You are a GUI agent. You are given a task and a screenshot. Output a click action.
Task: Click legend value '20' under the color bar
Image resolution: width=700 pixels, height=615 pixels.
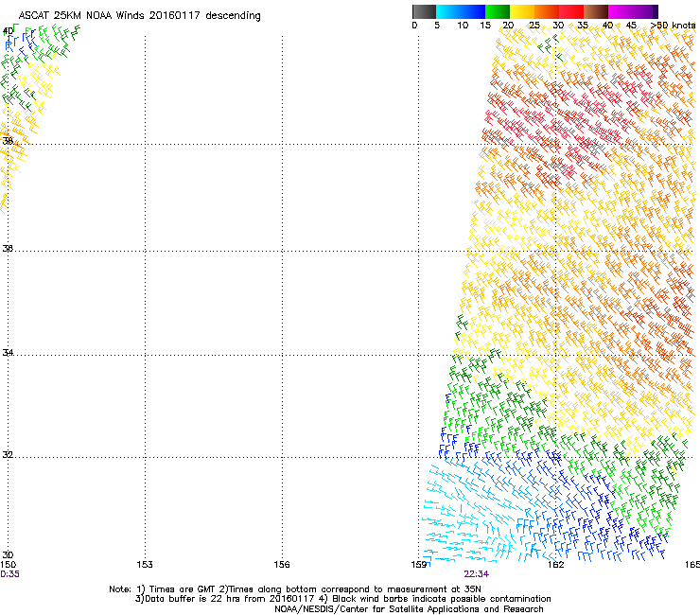(508, 26)
